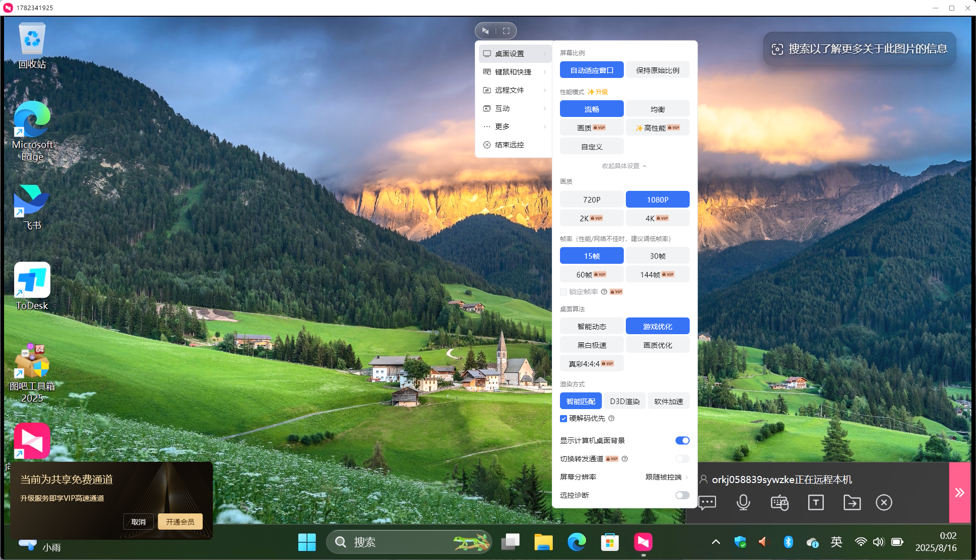Open the 键鼠和快捷 submenu

click(515, 72)
